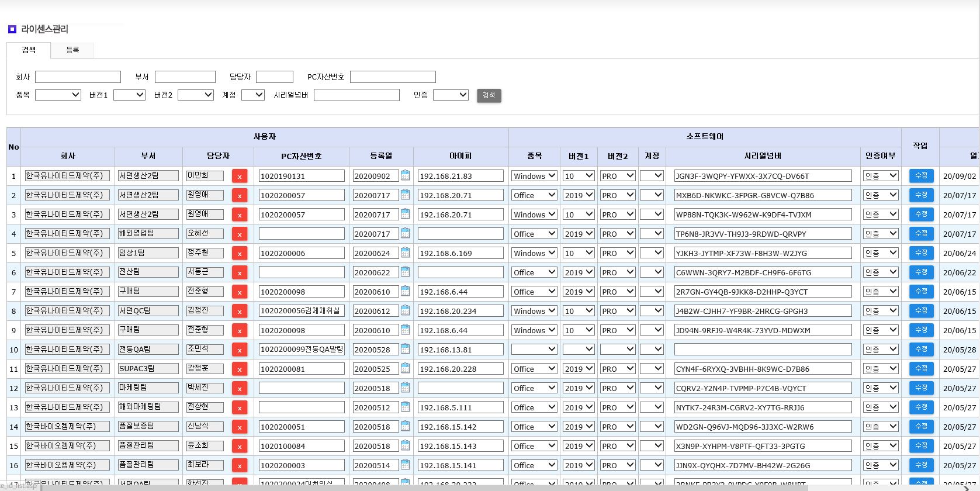Screen dimensions: 980x491
Task: Open the 인증 search filter dropdown
Action: (x=451, y=95)
